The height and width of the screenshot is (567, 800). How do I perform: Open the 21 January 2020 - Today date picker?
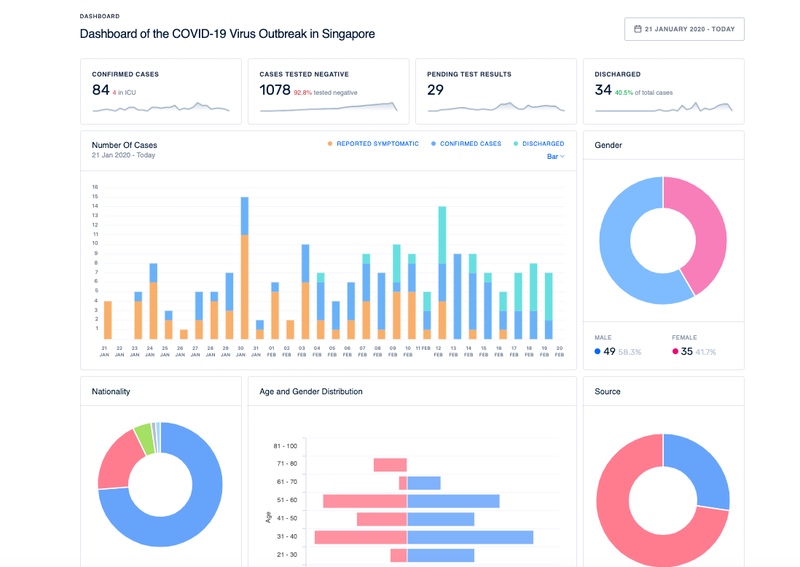(684, 29)
